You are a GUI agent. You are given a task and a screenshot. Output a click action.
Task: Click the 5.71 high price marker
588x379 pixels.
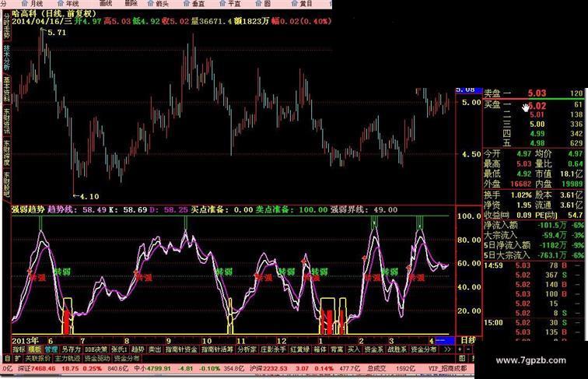(56, 33)
